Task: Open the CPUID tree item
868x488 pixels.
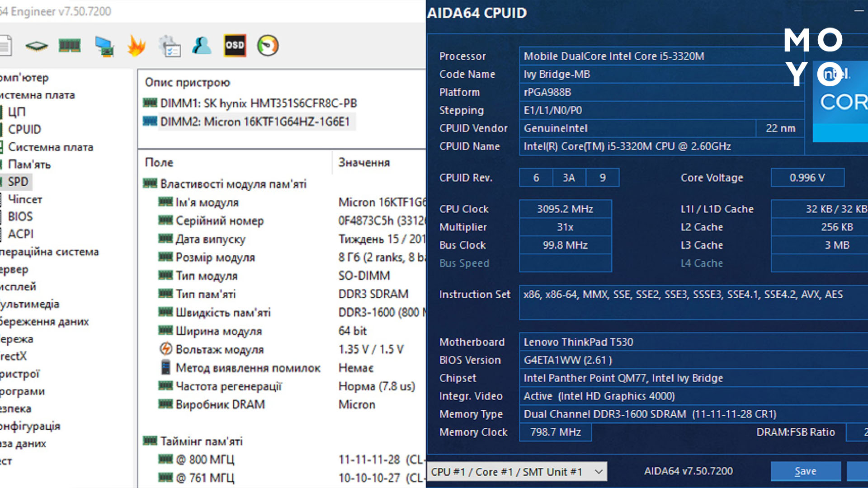Action: (x=24, y=129)
